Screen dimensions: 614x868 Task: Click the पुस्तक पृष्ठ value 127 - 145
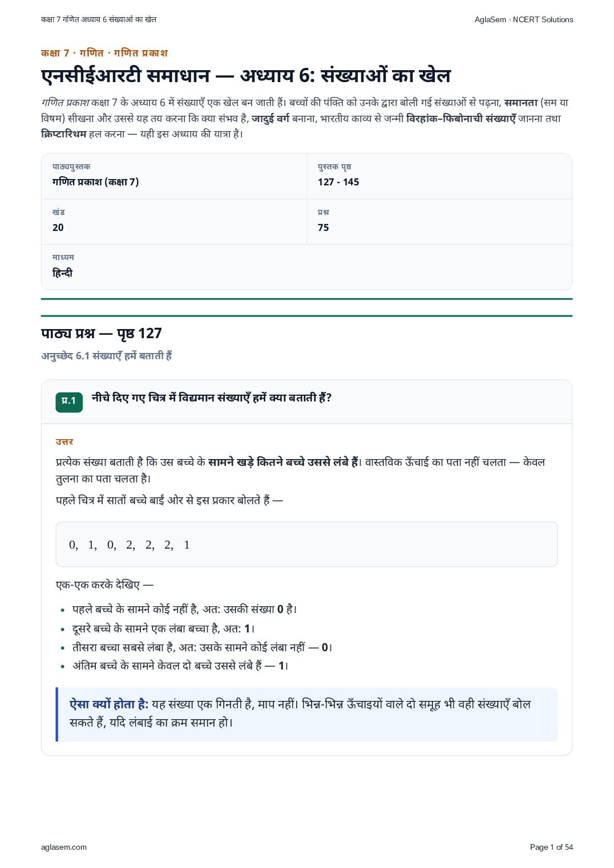tap(338, 182)
